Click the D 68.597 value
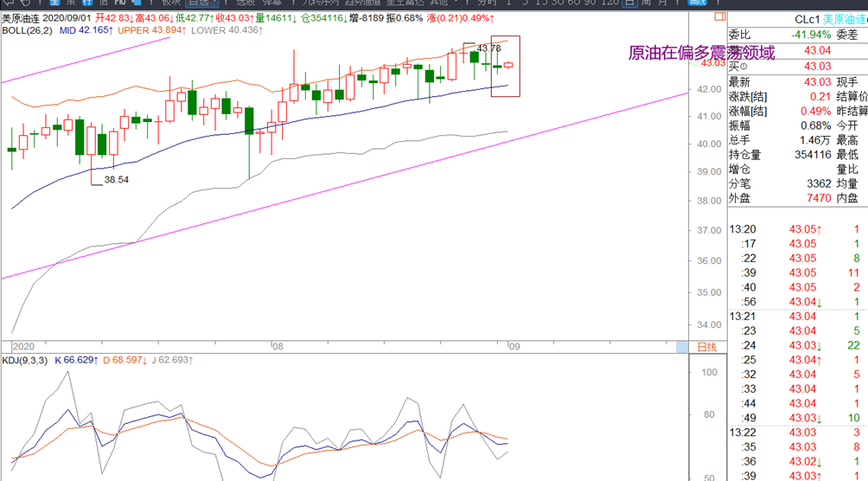This screenshot has width=868, height=481. (x=124, y=360)
